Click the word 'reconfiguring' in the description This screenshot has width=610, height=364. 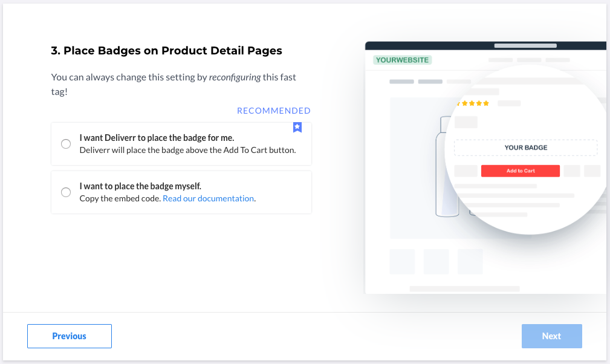(x=235, y=77)
